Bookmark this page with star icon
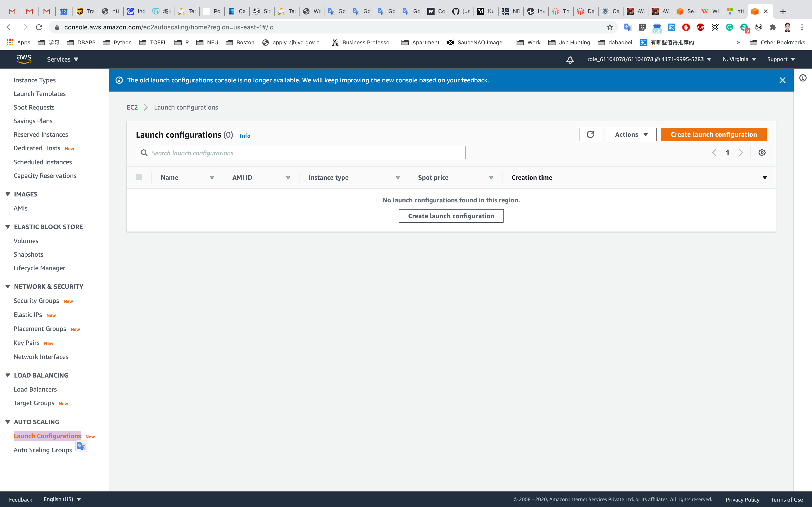Viewport: 812px width, 507px height. pyautogui.click(x=610, y=27)
